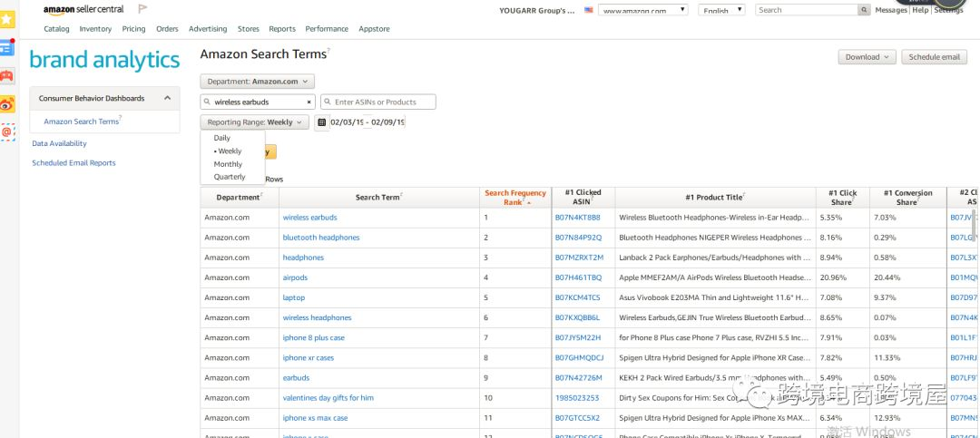Click the 12.93% conversion share cell

coord(907,417)
